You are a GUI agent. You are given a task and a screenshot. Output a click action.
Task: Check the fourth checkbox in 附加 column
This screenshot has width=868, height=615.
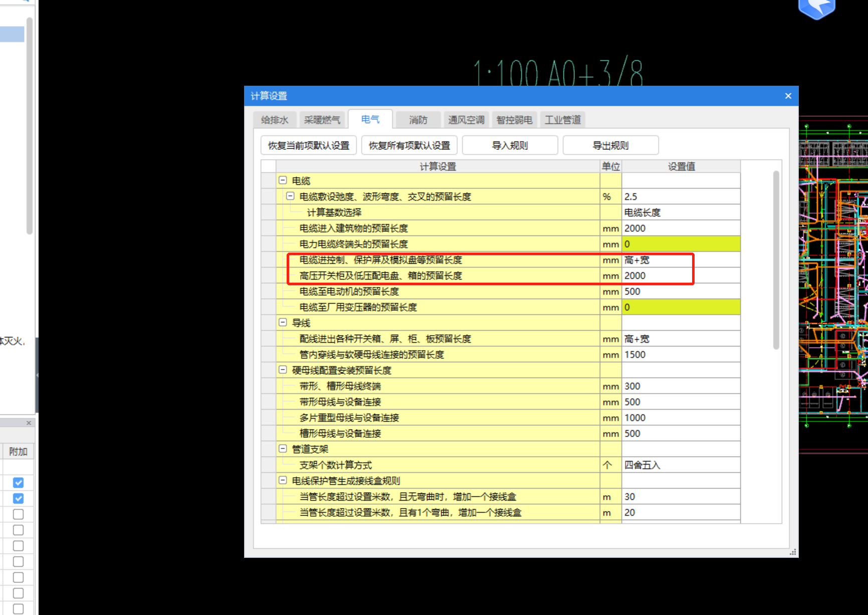click(18, 530)
